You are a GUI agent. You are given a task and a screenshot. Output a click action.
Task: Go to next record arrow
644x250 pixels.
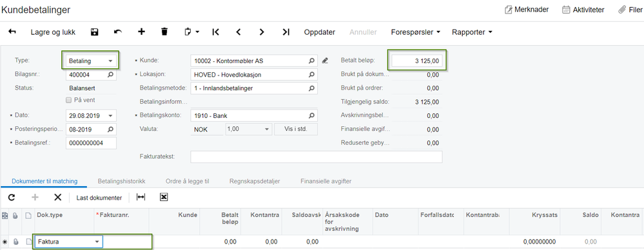click(x=262, y=32)
